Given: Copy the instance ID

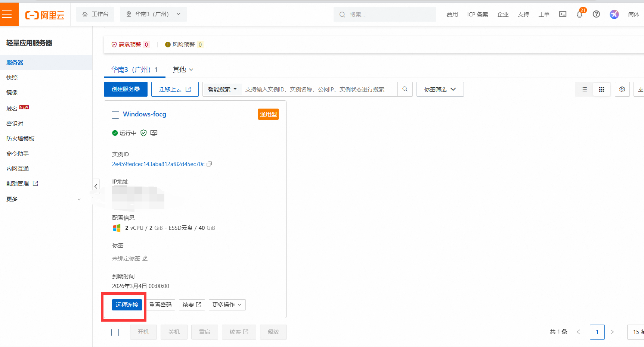Looking at the screenshot, I should click(210, 164).
